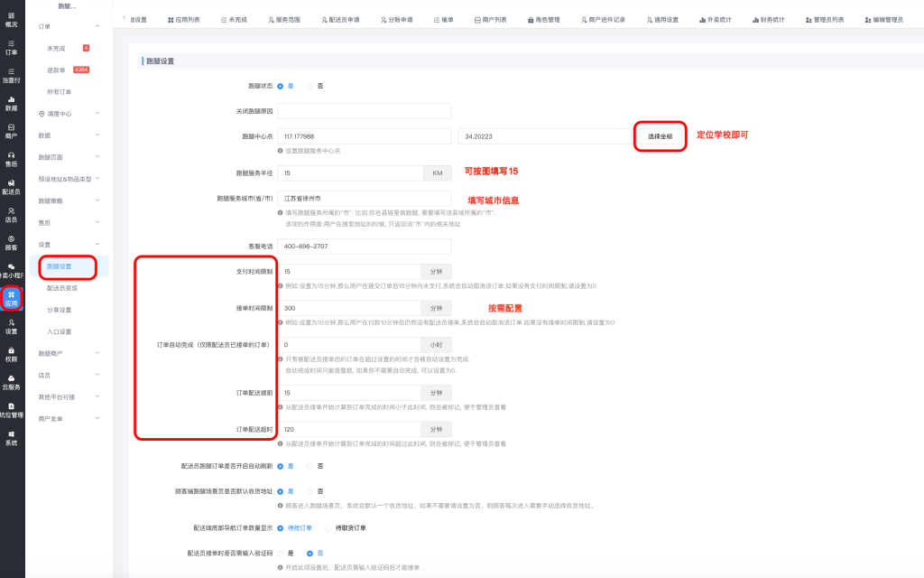924x578 pixels.
Task: Go to 配送员 in the dark sidebar
Action: 11,186
